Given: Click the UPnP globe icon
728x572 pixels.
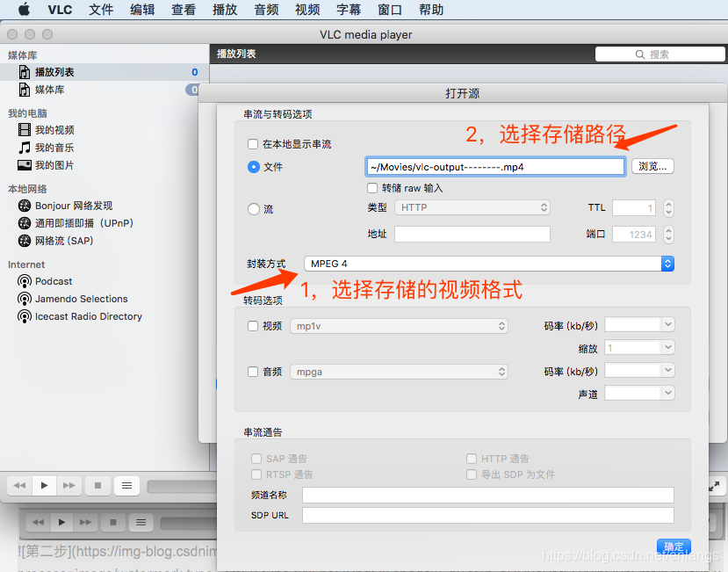Looking at the screenshot, I should (x=24, y=223).
